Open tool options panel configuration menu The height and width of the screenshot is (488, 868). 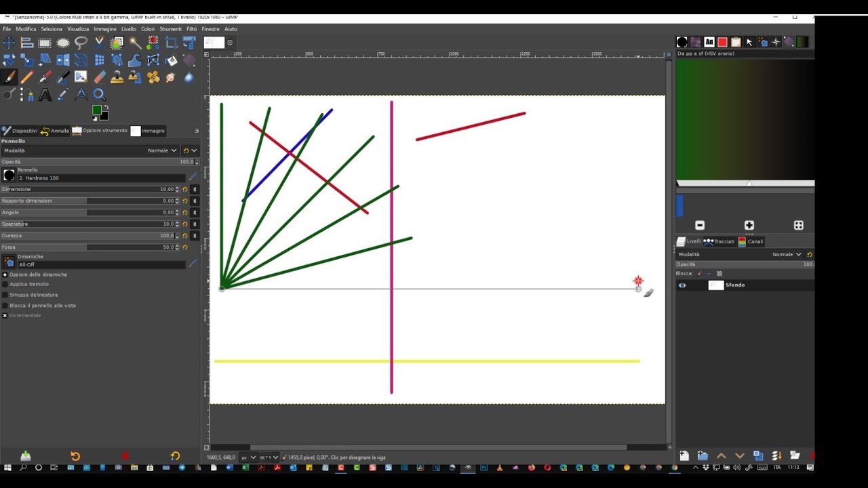coord(197,131)
